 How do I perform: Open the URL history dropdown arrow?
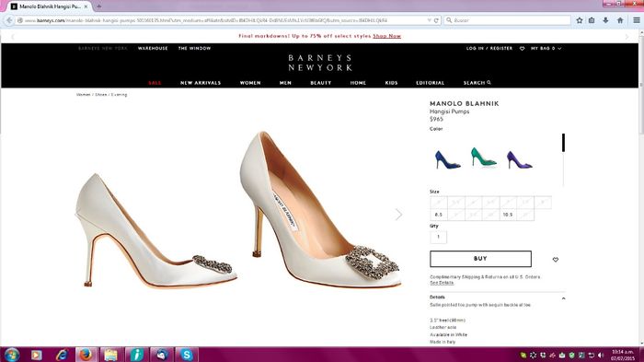coord(430,20)
